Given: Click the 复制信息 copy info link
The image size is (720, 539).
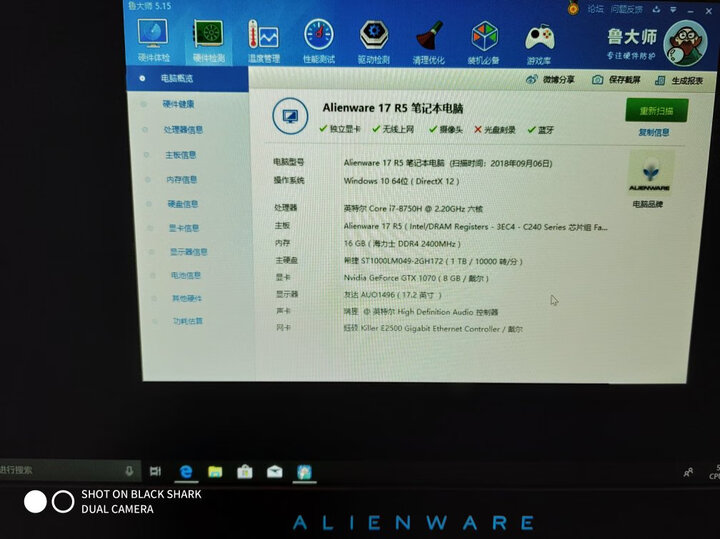Looking at the screenshot, I should (653, 133).
